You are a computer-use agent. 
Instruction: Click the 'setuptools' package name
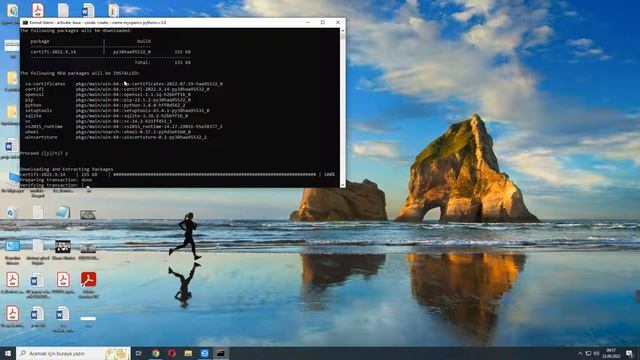coord(38,110)
